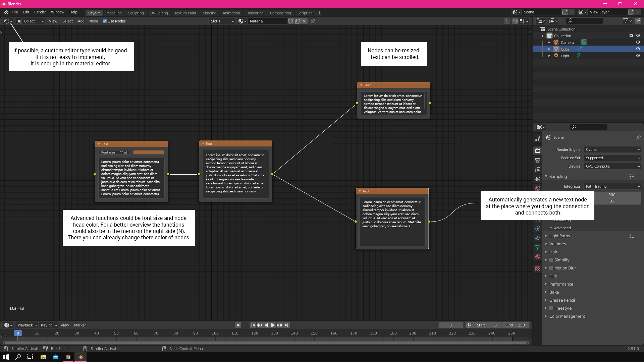Image resolution: width=644 pixels, height=362 pixels.
Task: Expand the Camera tree item in the Outliner
Action: [549, 42]
